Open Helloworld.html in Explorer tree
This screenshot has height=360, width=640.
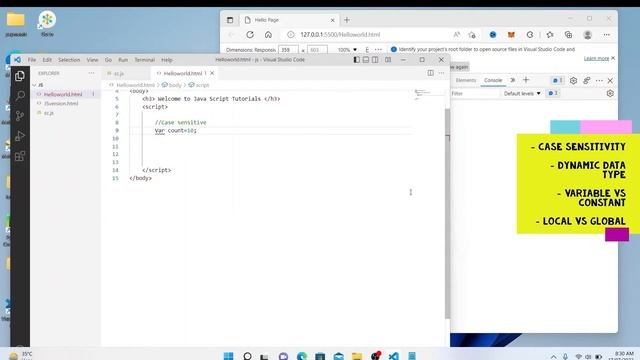(x=63, y=94)
